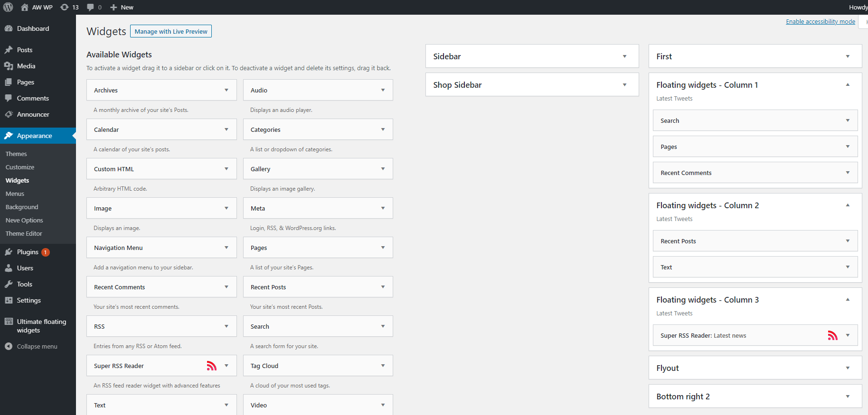The image size is (868, 415).
Task: Click the red RSS icon in the Super RSS Reader widget
Action: tap(211, 366)
